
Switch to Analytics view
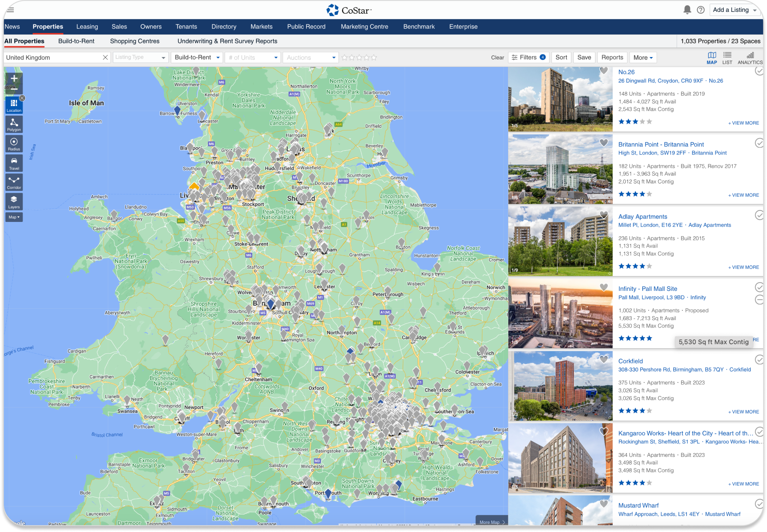tap(750, 58)
